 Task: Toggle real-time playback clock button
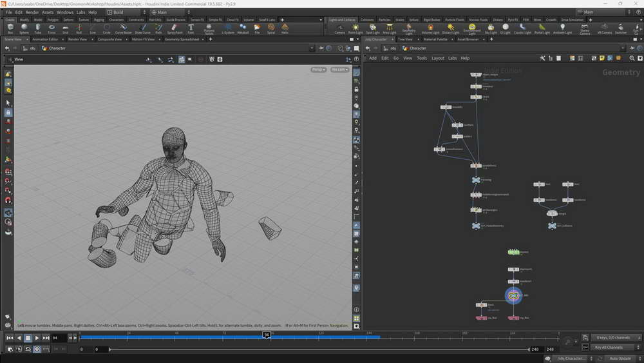coord(37,349)
